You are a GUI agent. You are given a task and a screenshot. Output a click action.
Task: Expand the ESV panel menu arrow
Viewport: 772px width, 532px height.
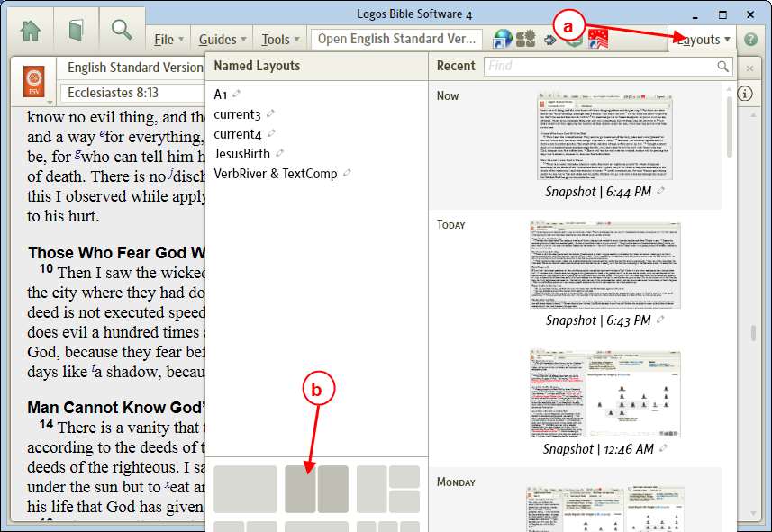(x=50, y=103)
